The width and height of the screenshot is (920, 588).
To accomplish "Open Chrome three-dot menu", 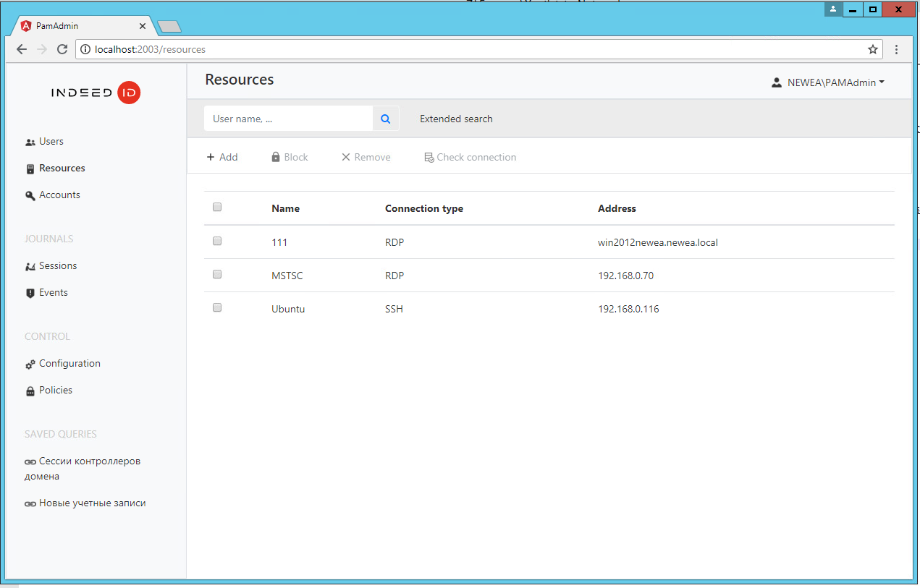I will [x=897, y=50].
